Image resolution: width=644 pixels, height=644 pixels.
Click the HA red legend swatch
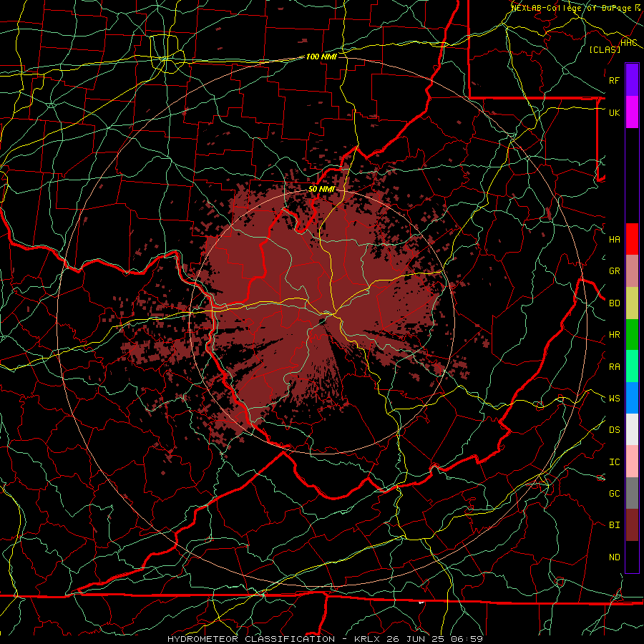[x=632, y=239]
